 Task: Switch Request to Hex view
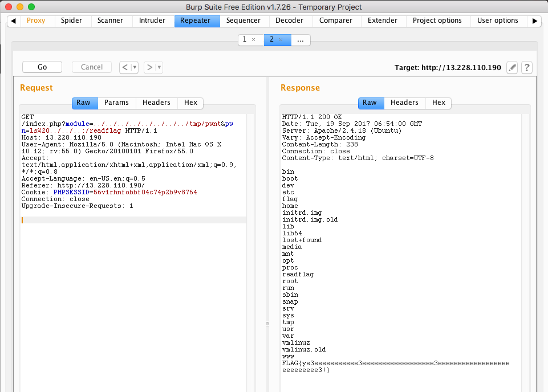pyautogui.click(x=190, y=103)
